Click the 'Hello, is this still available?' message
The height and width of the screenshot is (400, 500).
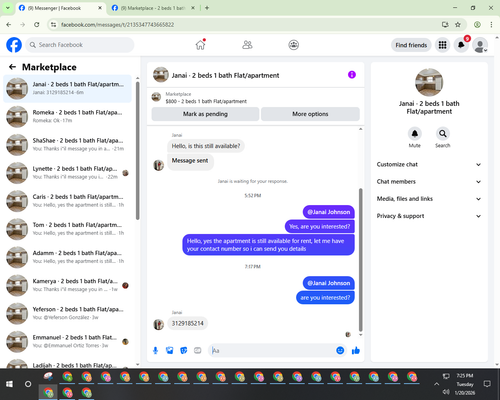point(206,146)
